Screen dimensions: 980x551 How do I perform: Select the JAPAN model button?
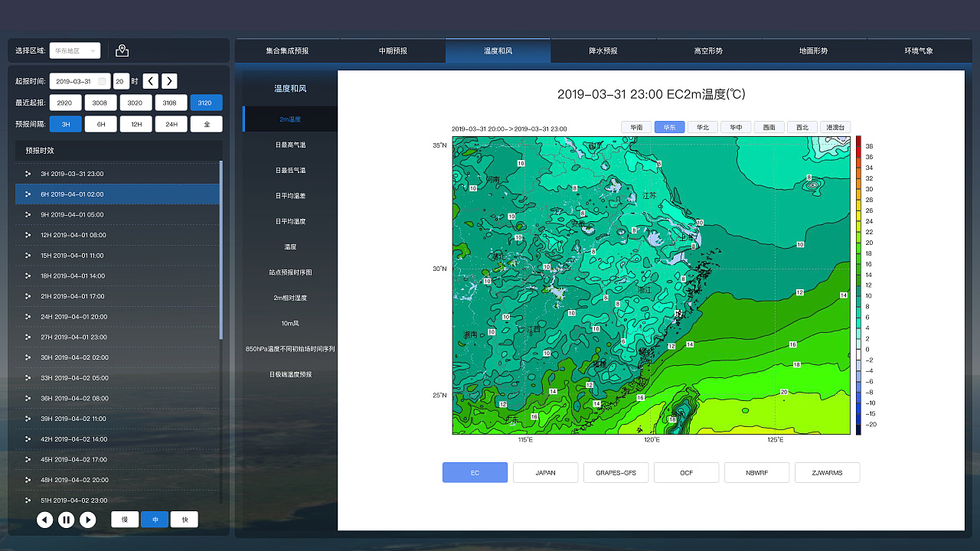pos(545,472)
